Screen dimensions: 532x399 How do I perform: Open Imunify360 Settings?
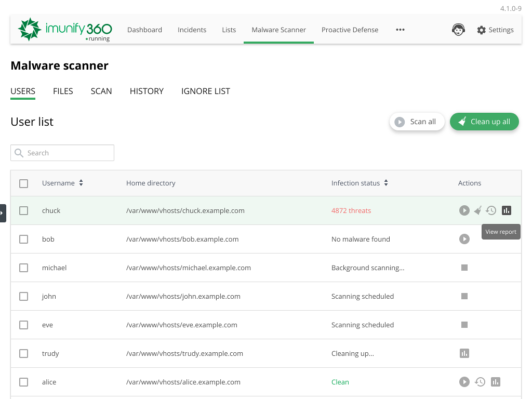495,30
